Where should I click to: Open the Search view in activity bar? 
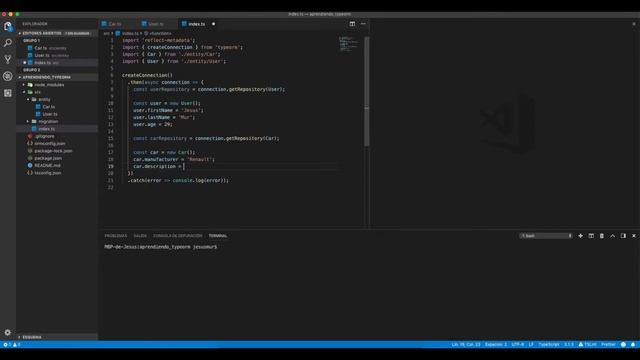coord(8,42)
